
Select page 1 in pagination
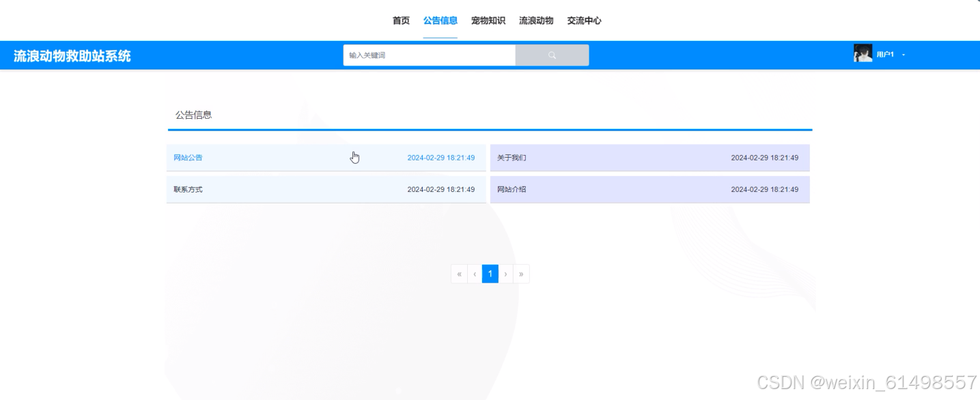pyautogui.click(x=490, y=274)
